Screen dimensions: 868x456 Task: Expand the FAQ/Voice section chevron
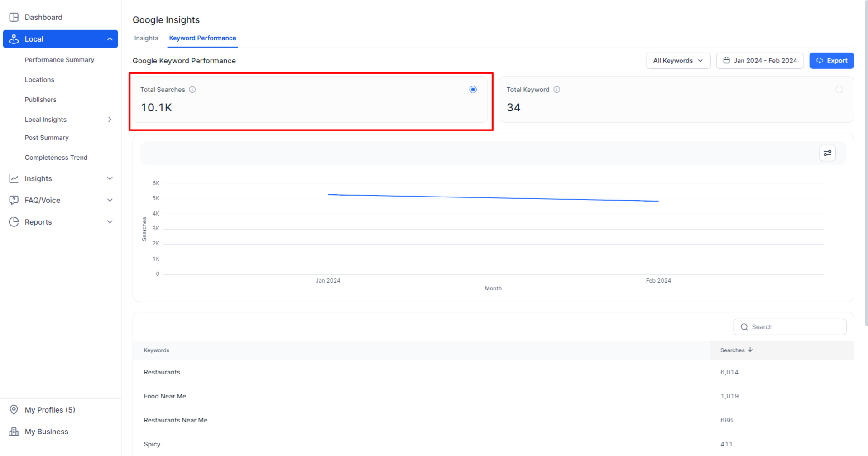coord(110,200)
